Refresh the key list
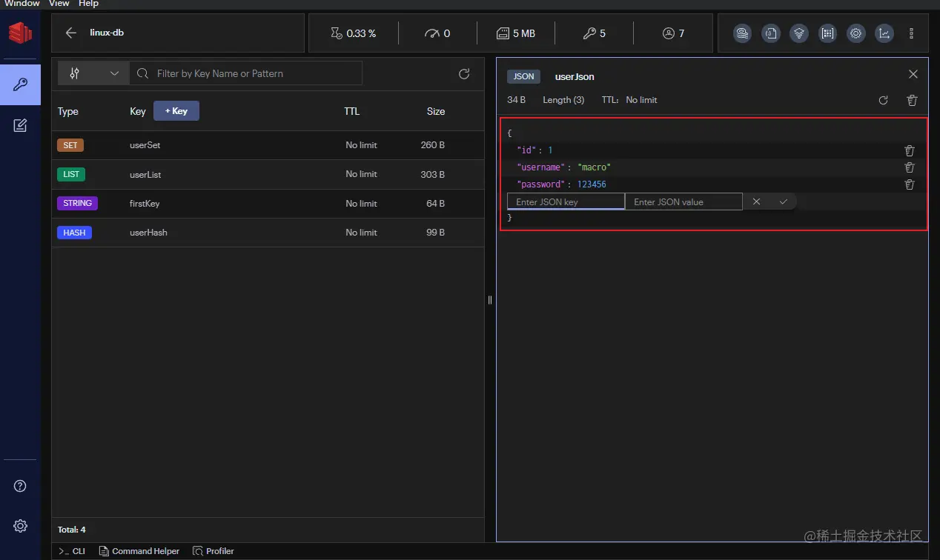The height and width of the screenshot is (560, 940). pyautogui.click(x=464, y=73)
